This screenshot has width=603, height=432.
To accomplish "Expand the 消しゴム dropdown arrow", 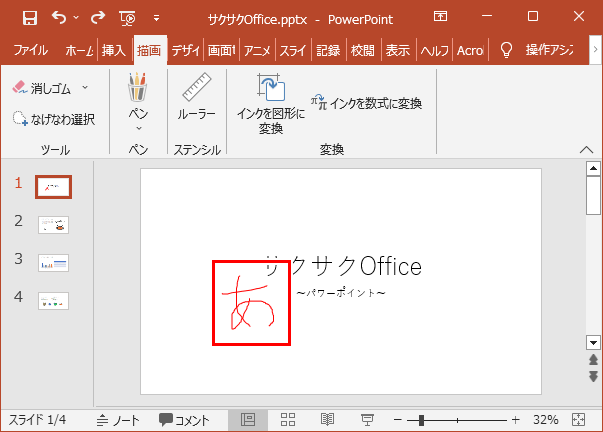I will pyautogui.click(x=85, y=88).
